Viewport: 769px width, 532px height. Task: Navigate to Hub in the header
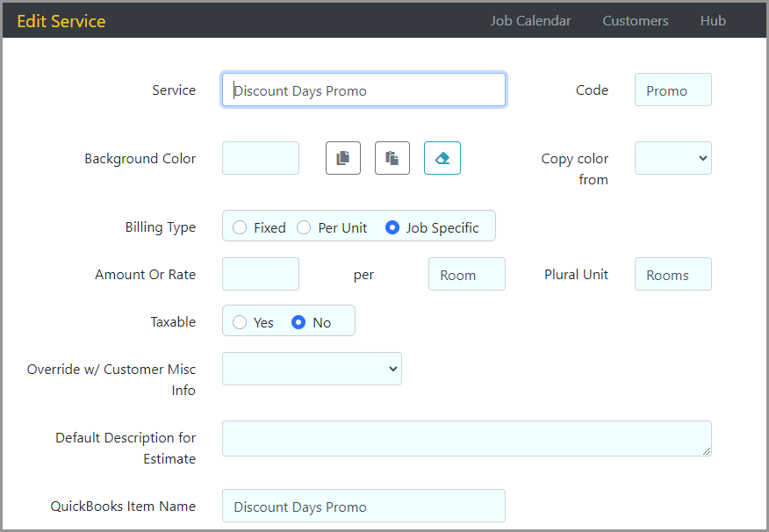pyautogui.click(x=713, y=21)
